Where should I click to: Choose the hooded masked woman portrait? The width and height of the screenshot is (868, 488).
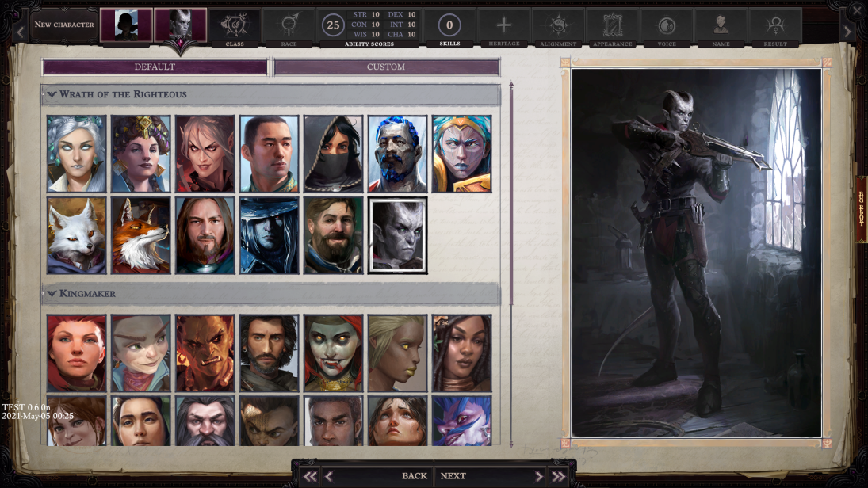(333, 154)
